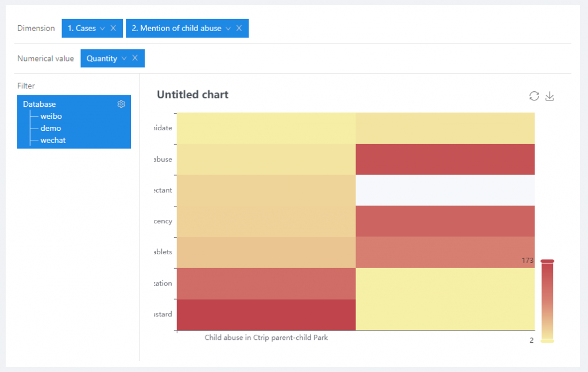This screenshot has width=588, height=372.
Task: Remove the Quantity value tag
Action: (x=135, y=58)
